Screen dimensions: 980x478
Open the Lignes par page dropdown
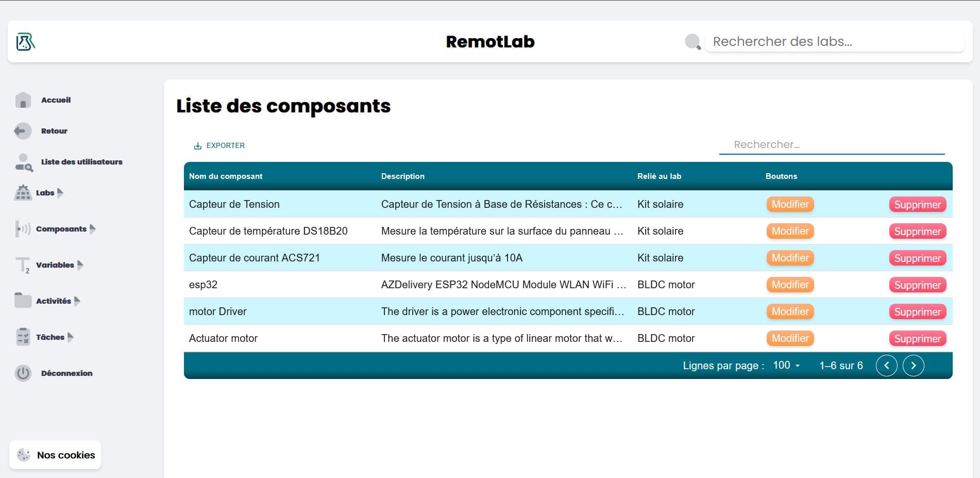pyautogui.click(x=786, y=365)
